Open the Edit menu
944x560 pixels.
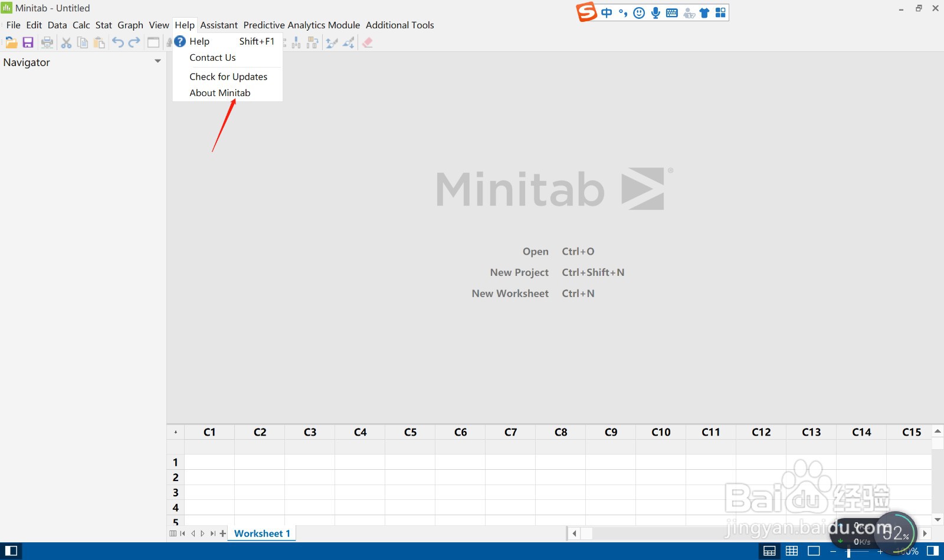pyautogui.click(x=34, y=25)
